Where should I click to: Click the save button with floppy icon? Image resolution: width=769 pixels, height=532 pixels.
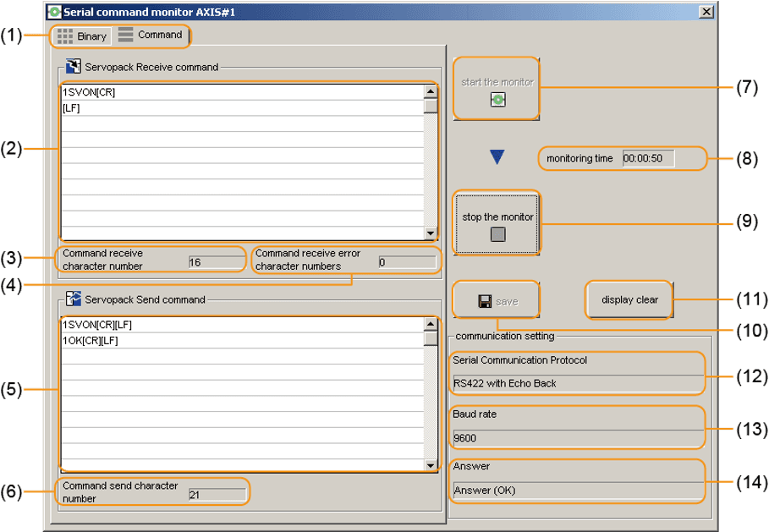click(497, 301)
